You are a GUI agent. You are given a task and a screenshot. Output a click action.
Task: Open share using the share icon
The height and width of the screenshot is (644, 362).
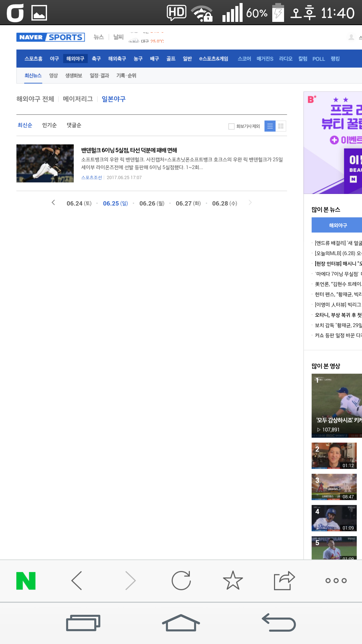click(x=284, y=581)
